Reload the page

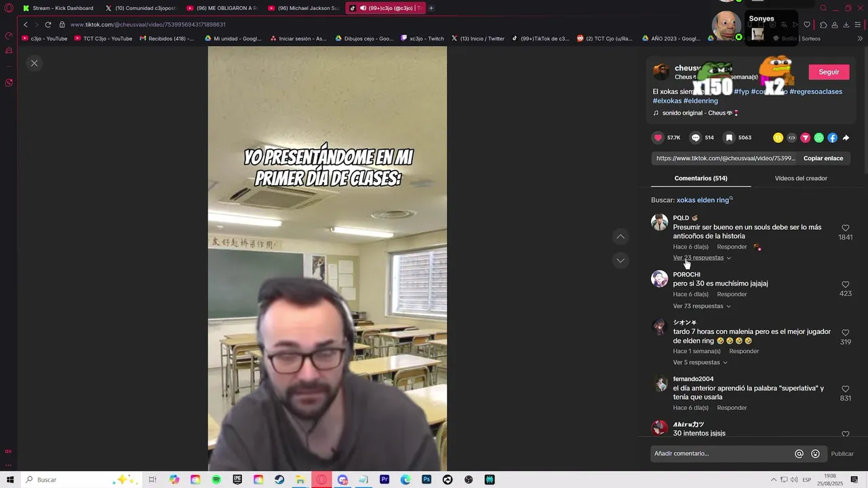tap(48, 24)
